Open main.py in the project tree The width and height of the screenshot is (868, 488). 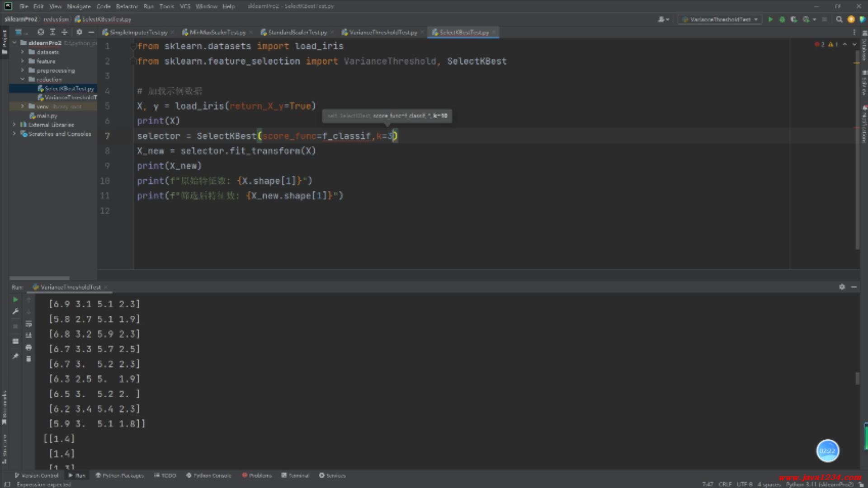click(47, 116)
